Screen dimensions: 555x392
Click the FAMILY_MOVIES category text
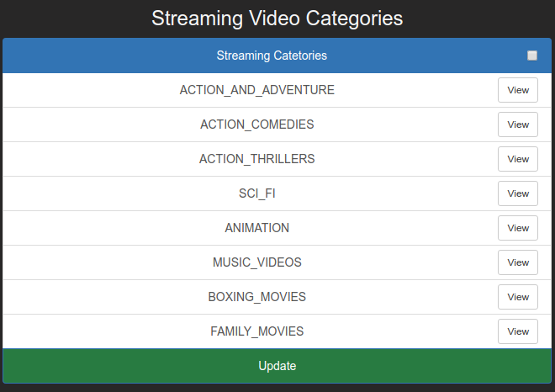(x=257, y=331)
